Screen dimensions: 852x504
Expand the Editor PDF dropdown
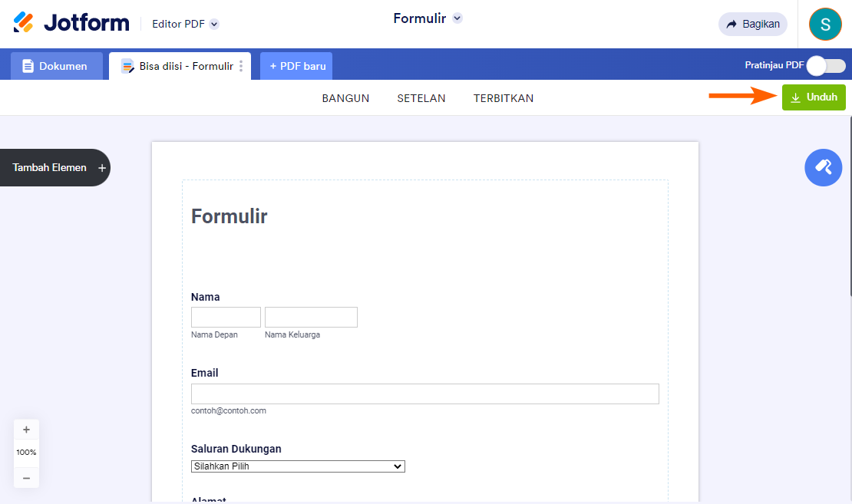pos(214,24)
